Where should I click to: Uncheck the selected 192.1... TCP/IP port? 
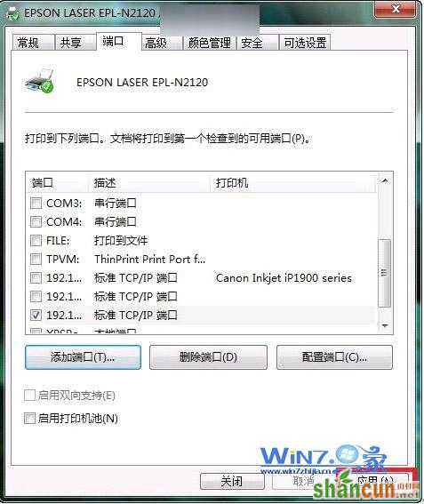36,315
